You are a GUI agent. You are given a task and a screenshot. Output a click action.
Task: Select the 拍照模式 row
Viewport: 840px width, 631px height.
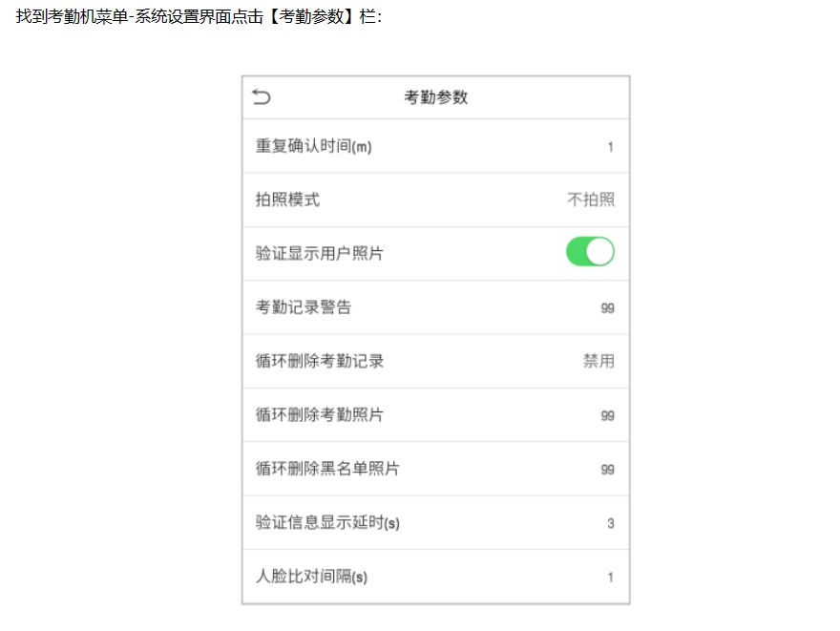point(435,200)
